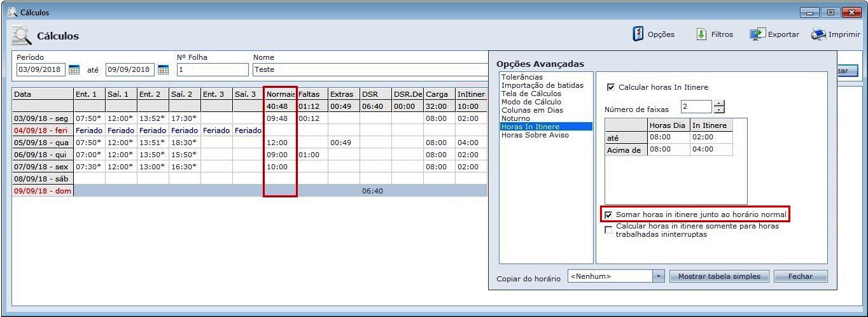The height and width of the screenshot is (317, 868).
Task: Open the Opções toolbar icon
Action: 638,34
